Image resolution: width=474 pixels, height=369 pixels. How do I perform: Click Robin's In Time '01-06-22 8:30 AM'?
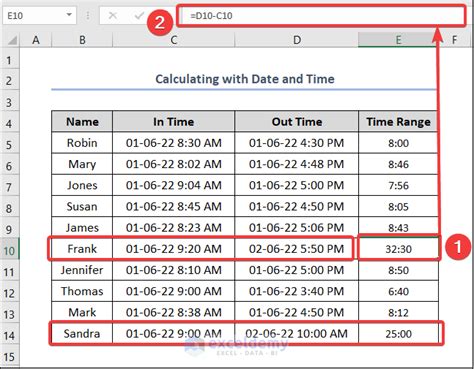173,143
